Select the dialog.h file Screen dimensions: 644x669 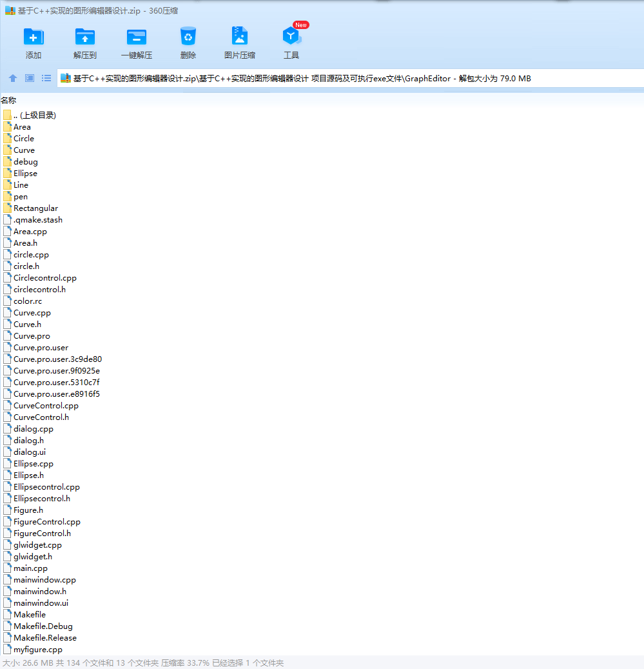(23, 441)
